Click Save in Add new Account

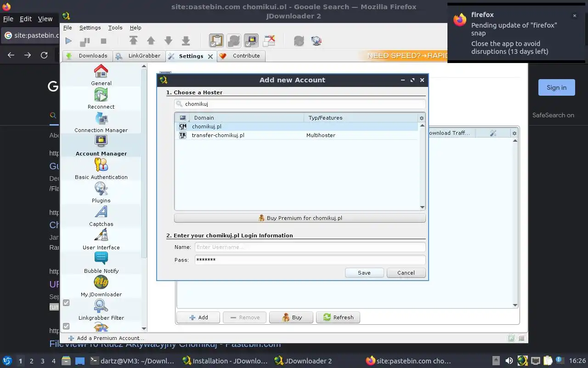click(364, 273)
